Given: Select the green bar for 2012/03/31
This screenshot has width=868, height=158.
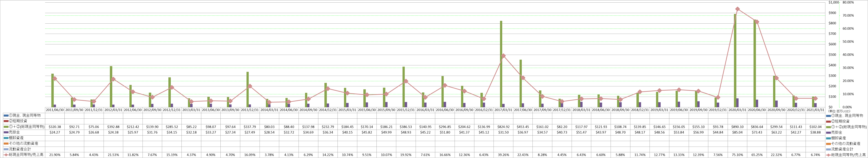Looking at the screenshot, I should (111, 87).
